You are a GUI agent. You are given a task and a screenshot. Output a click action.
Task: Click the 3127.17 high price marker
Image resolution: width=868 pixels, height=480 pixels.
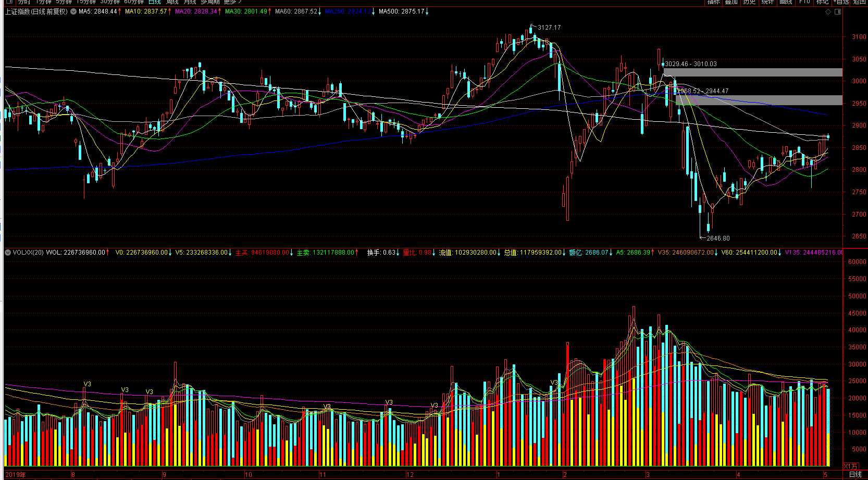click(549, 28)
